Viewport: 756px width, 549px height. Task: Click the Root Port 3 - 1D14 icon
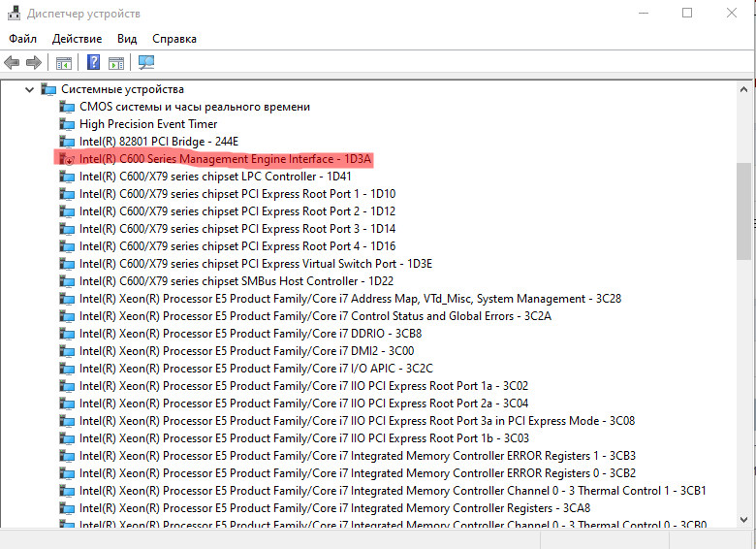coord(67,229)
